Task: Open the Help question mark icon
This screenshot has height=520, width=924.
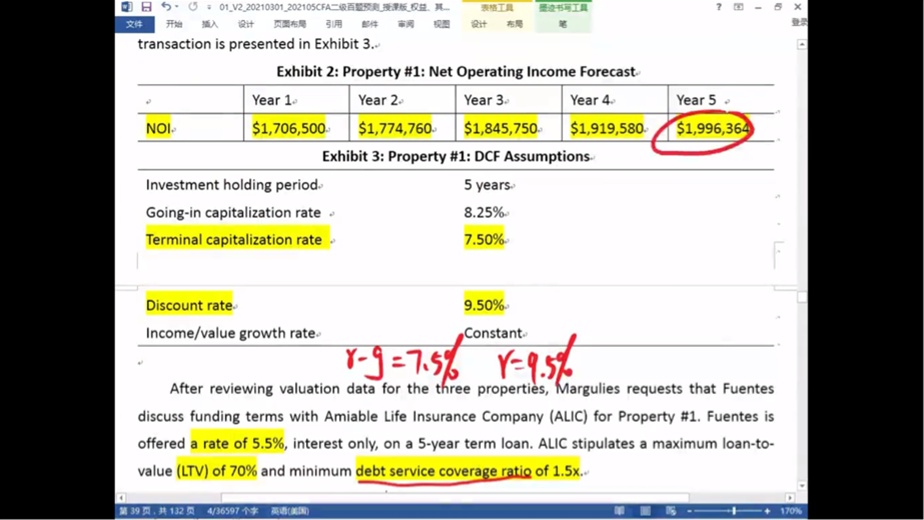Action: (x=718, y=7)
